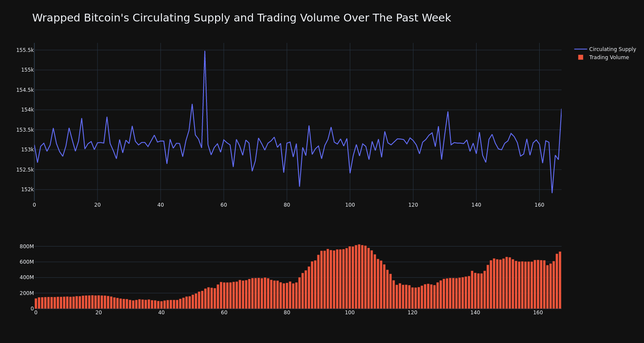Click the orange Trading Volume legend square
The image size is (644, 343).
click(x=580, y=57)
